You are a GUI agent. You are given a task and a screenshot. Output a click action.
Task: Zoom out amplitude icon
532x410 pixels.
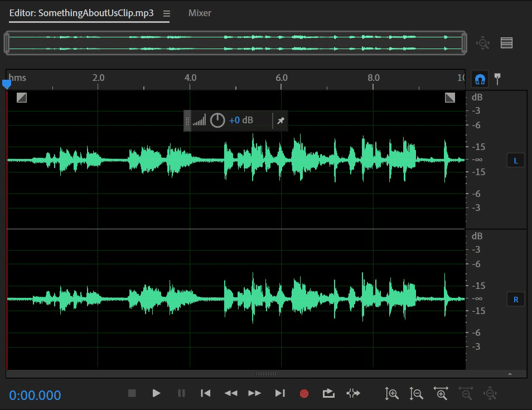417,394
